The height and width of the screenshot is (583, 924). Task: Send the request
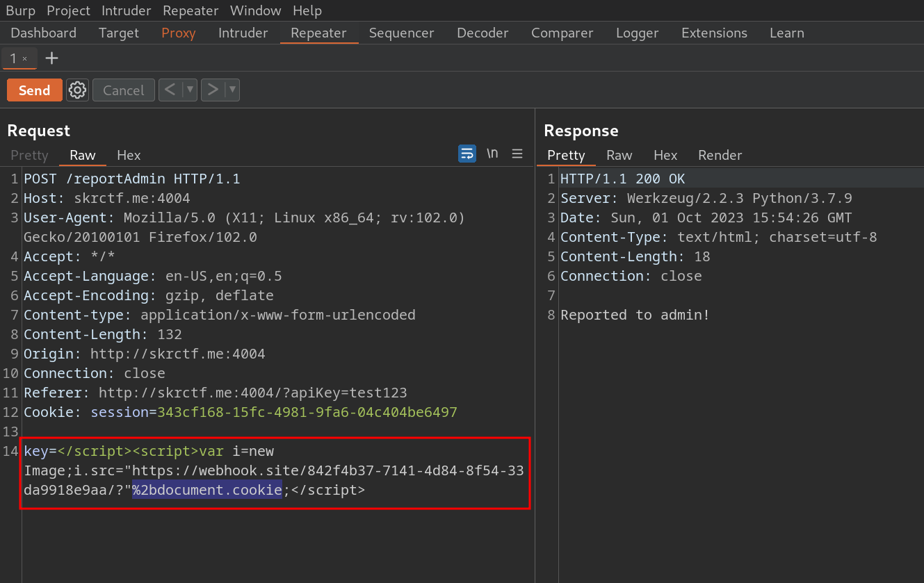coord(35,90)
